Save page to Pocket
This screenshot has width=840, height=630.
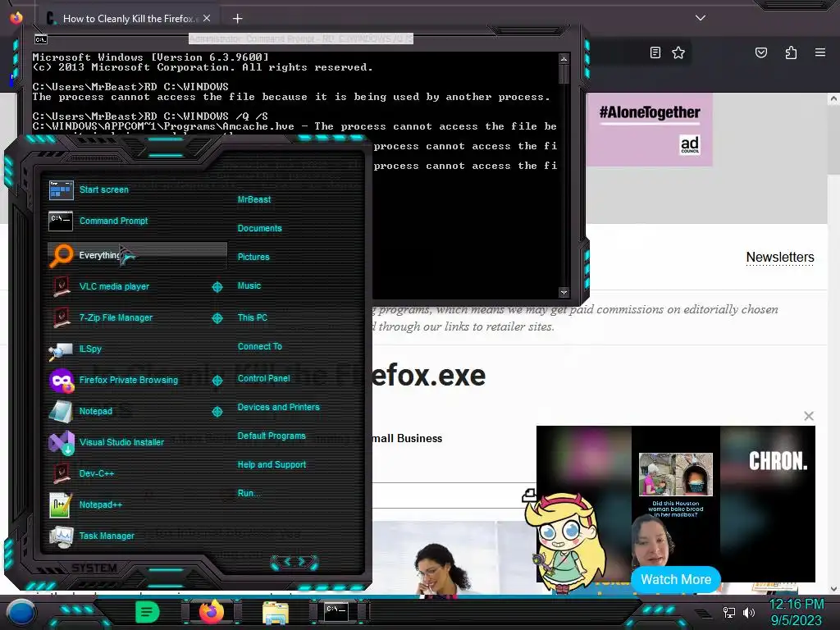pos(761,52)
